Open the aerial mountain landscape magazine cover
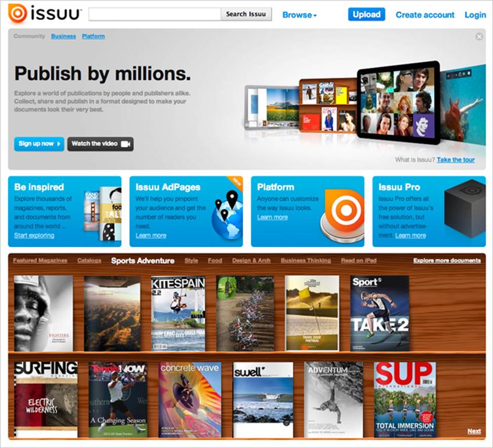Viewport: 493px width, 448px height. [112, 313]
